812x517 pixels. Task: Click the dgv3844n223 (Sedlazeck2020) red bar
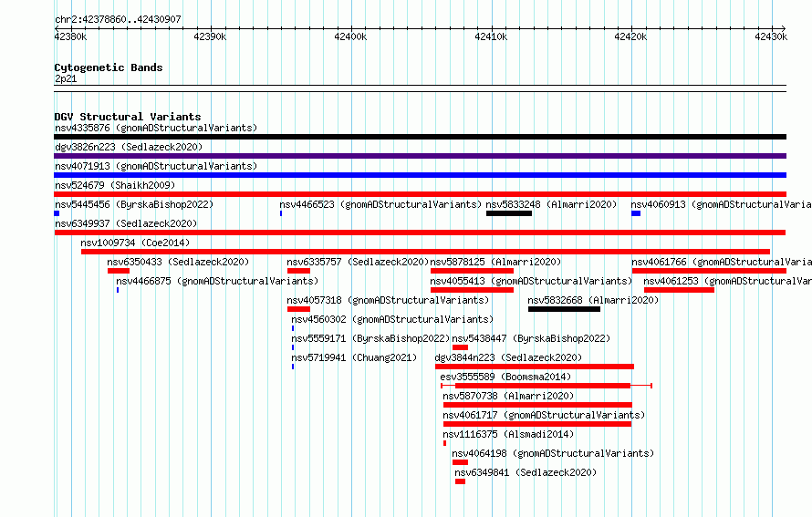tap(535, 367)
